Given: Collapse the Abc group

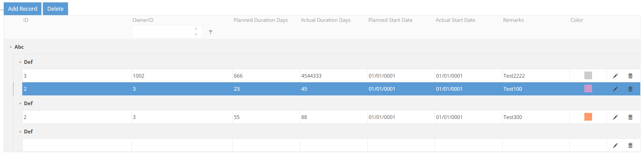Looking at the screenshot, I should coord(10,47).
